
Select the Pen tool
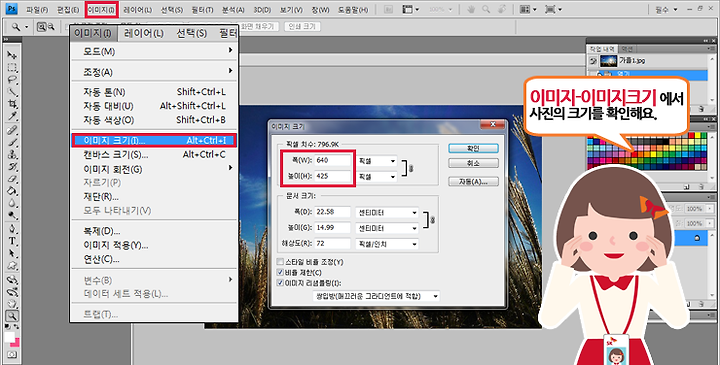tap(12, 229)
